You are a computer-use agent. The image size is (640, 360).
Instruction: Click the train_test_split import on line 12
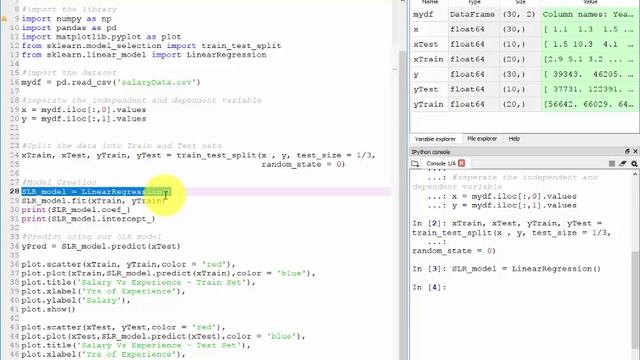151,46
